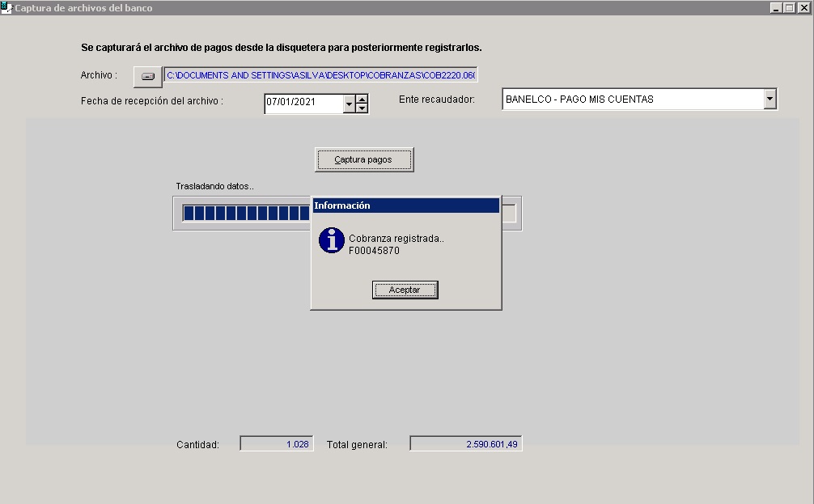Minimize the Captura de archivos del banco window

pyautogui.click(x=776, y=7)
